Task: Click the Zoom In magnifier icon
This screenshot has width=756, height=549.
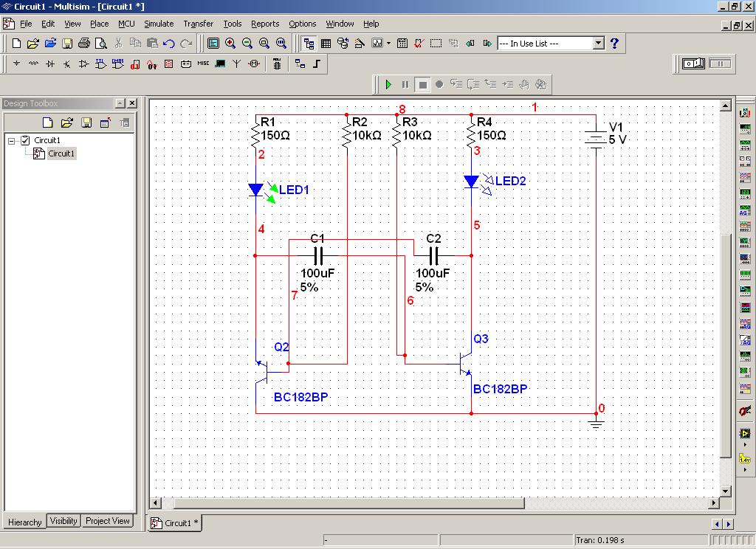Action: coord(230,44)
